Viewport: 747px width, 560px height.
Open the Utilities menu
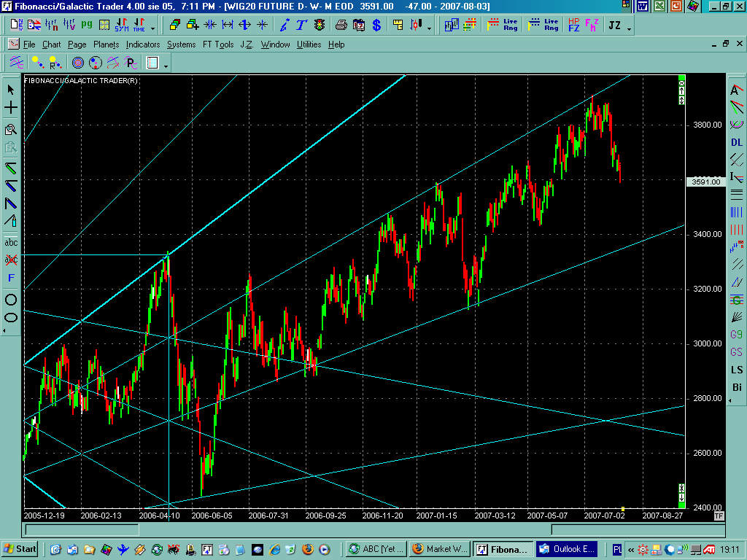pyautogui.click(x=309, y=44)
